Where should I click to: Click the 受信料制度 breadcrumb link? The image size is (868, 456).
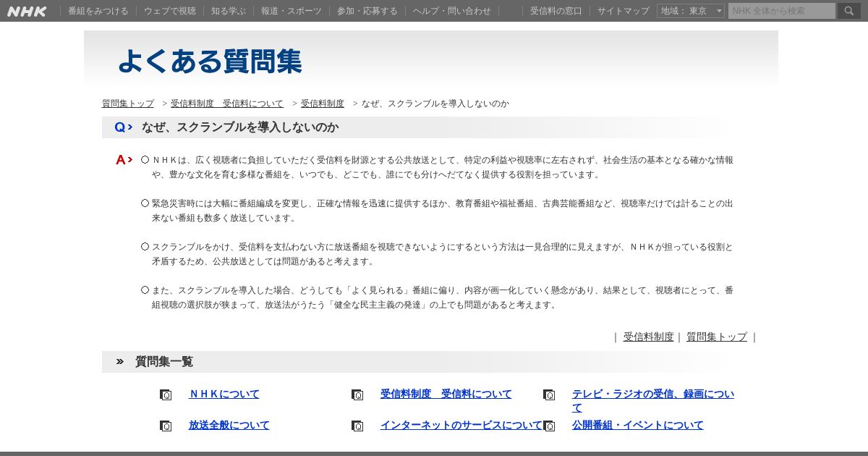pos(323,104)
